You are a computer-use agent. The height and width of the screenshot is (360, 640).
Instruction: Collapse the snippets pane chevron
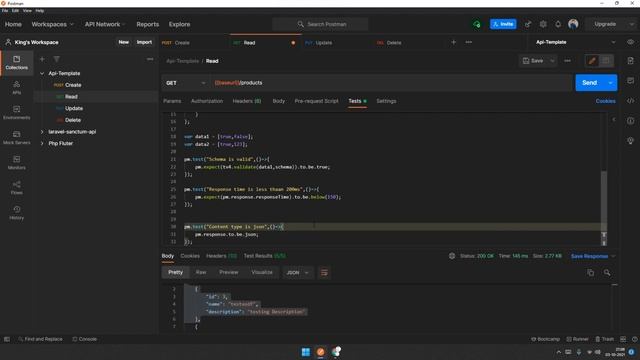tap(614, 120)
